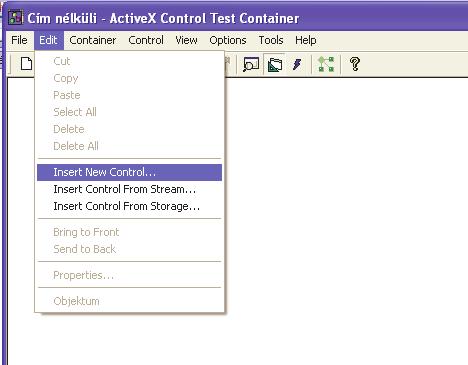Click the green connected-nodes toolbar icon
This screenshot has width=468, height=365.
[326, 64]
